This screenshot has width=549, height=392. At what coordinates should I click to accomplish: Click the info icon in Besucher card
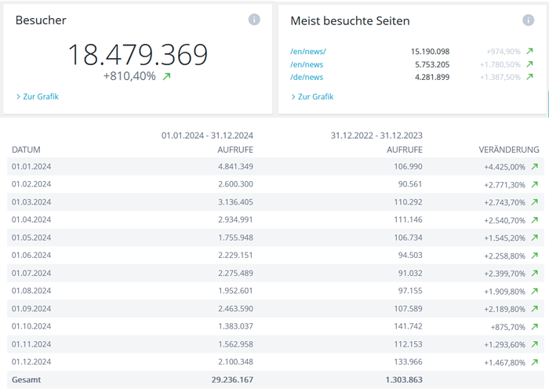point(254,20)
